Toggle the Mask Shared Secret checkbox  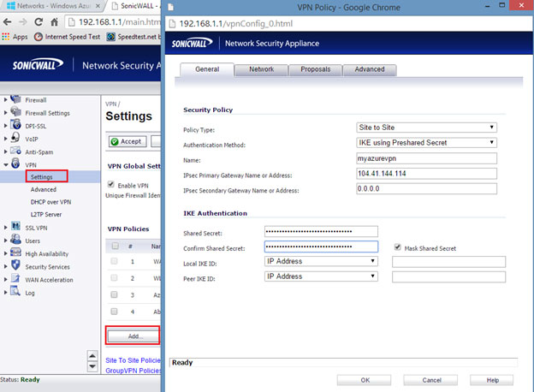tap(397, 247)
